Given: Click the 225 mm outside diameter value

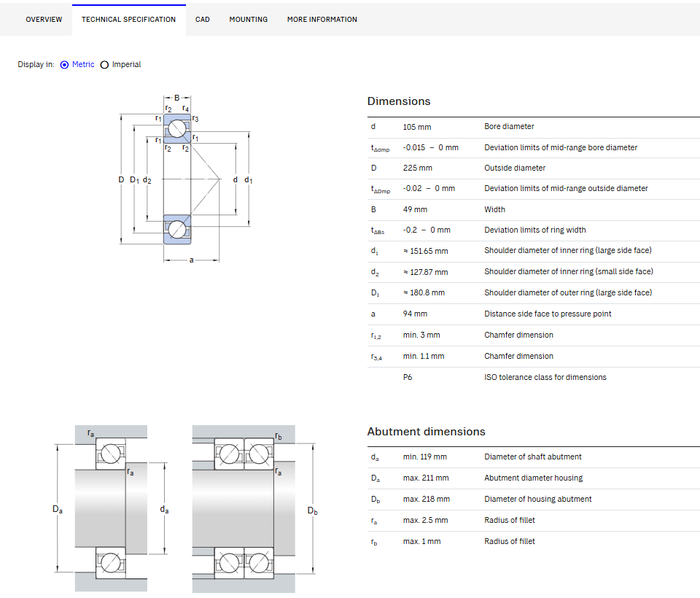Looking at the screenshot, I should (417, 168).
